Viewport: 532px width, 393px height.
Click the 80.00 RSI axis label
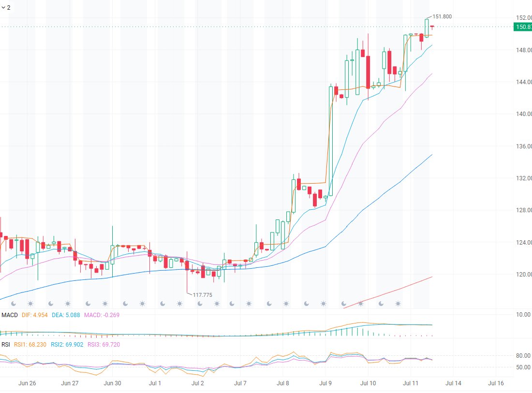(523, 356)
